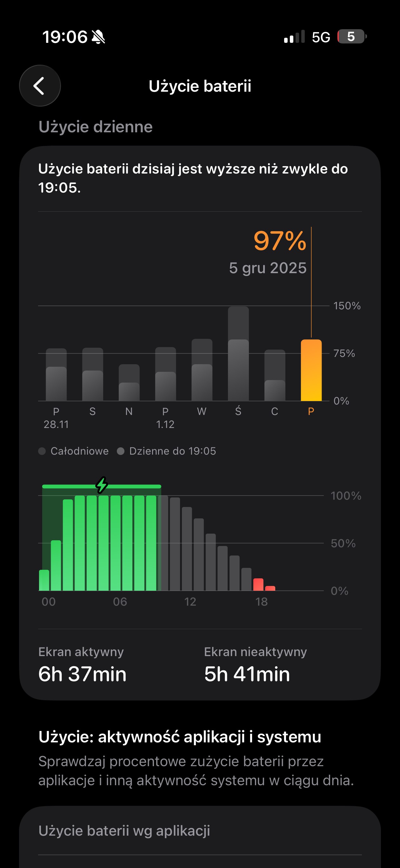The width and height of the screenshot is (400, 868).
Task: Tap the Całodniowe legend dot
Action: (42, 451)
